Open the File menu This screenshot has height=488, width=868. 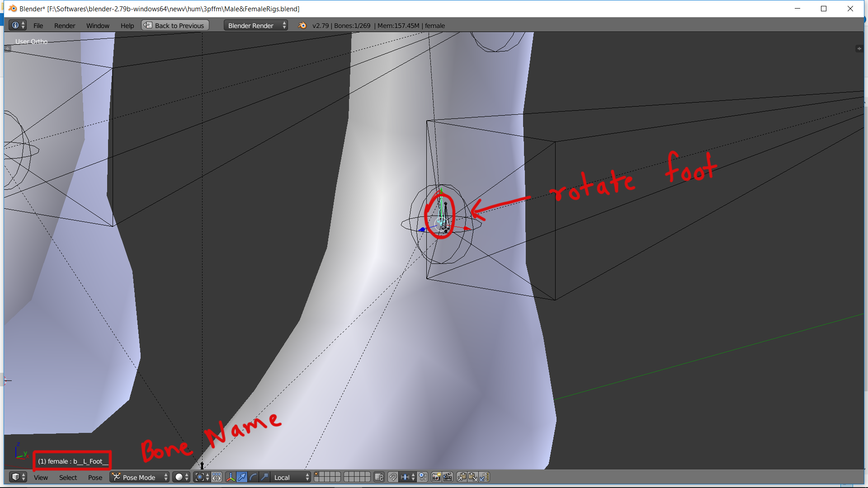pos(38,26)
